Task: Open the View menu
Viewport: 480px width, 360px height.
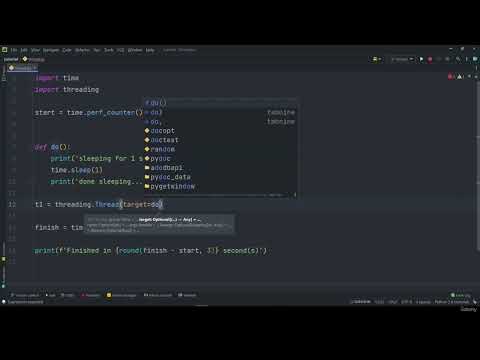Action: coord(35,50)
